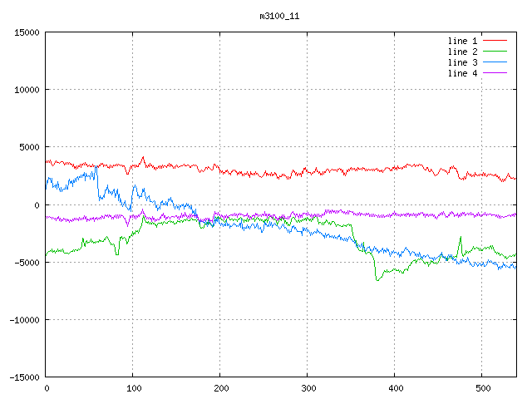Click the chart title m3100_11
This screenshot has height=399, width=532.
[278, 16]
